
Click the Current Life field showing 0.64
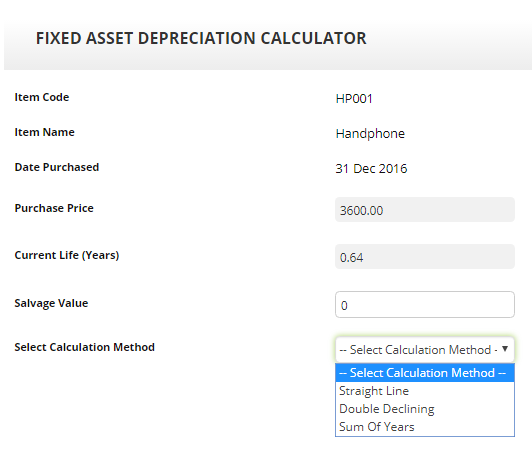425,257
